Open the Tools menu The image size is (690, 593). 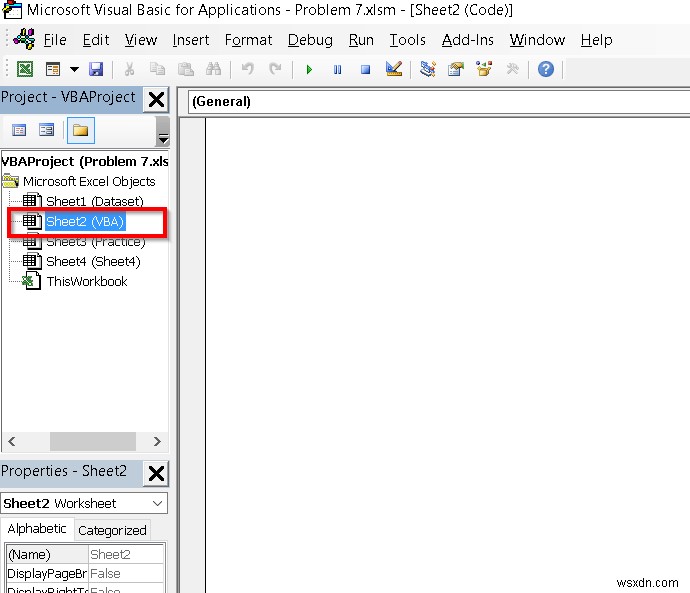[407, 40]
